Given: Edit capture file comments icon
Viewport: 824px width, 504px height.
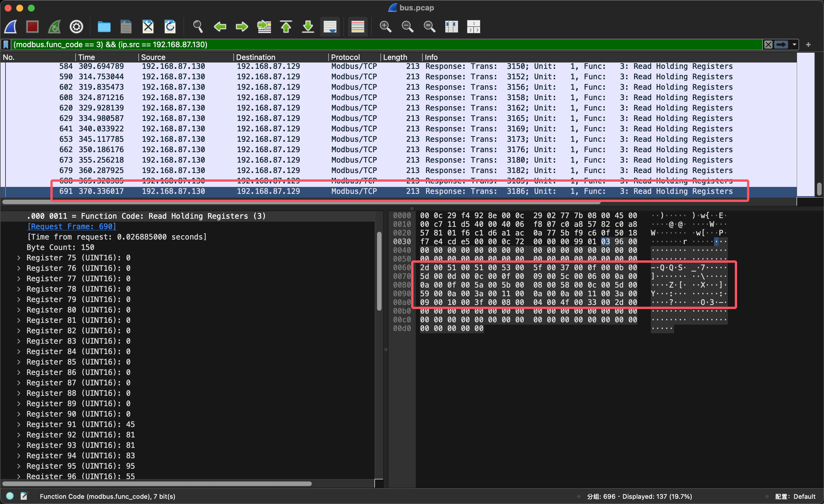Looking at the screenshot, I should (24, 496).
